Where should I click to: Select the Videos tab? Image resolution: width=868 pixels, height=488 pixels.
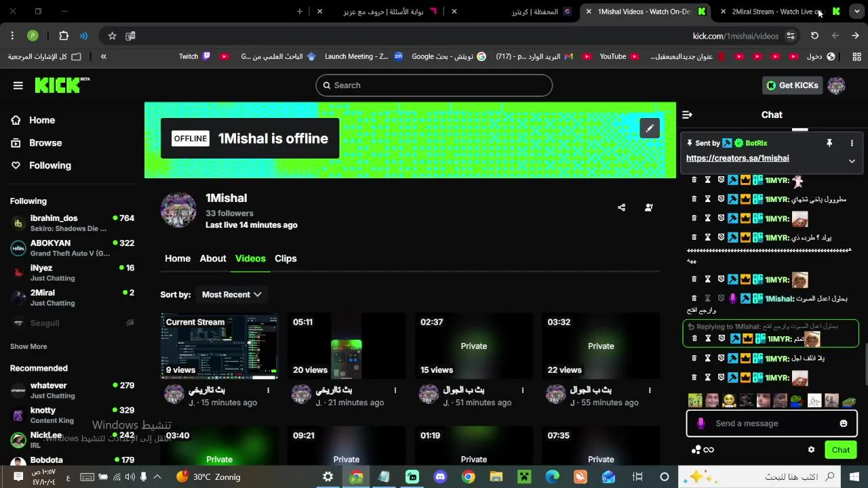pyautogui.click(x=250, y=258)
